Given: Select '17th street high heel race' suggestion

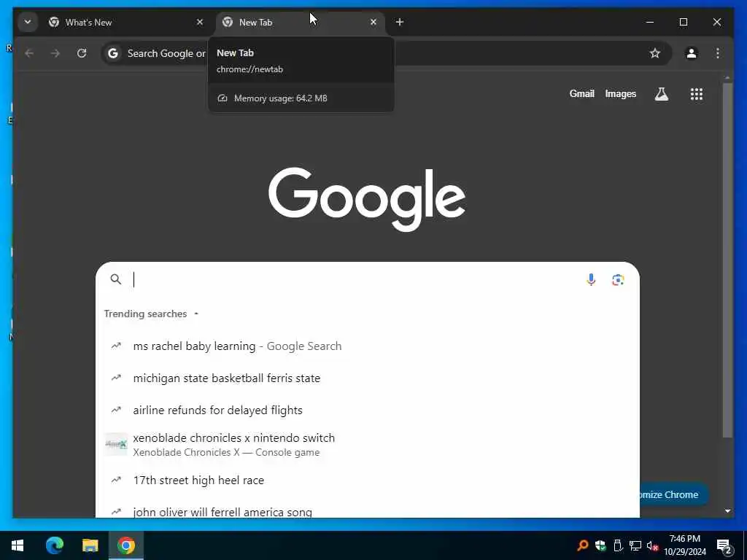Looking at the screenshot, I should (368, 480).
